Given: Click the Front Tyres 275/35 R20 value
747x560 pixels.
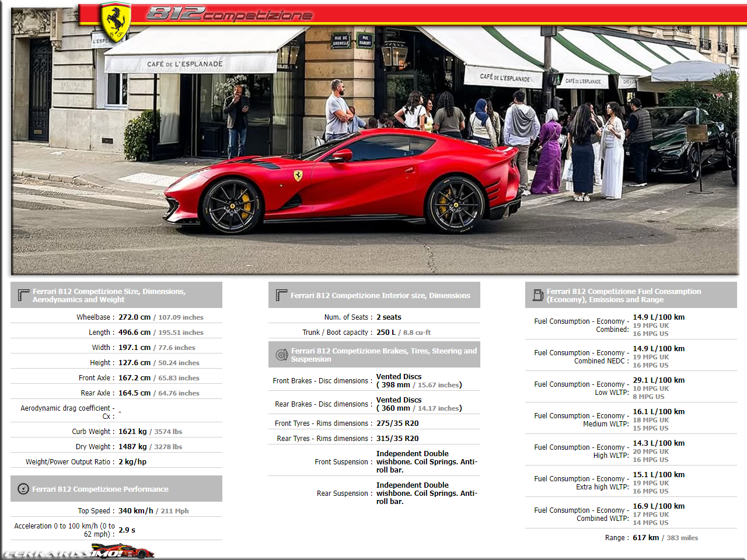Looking at the screenshot, I should click(397, 423).
